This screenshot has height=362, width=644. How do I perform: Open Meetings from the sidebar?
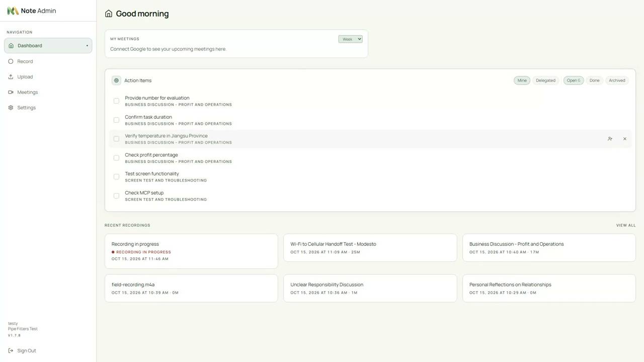point(48,92)
